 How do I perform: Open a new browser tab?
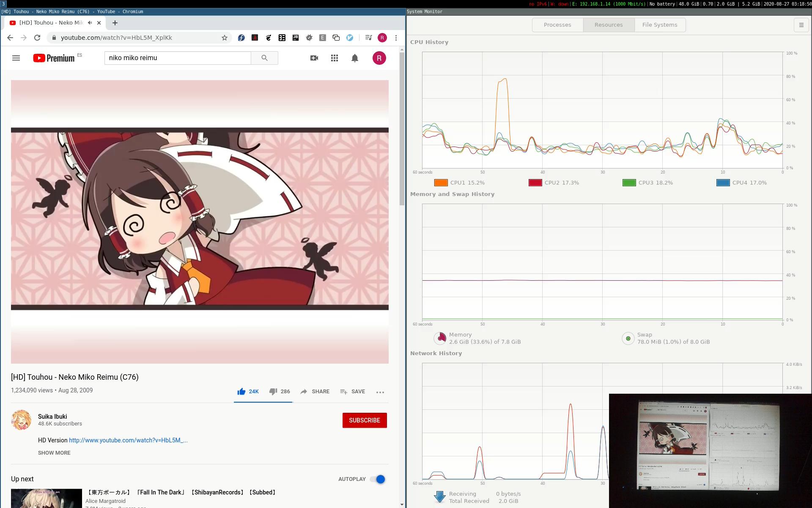coord(115,23)
